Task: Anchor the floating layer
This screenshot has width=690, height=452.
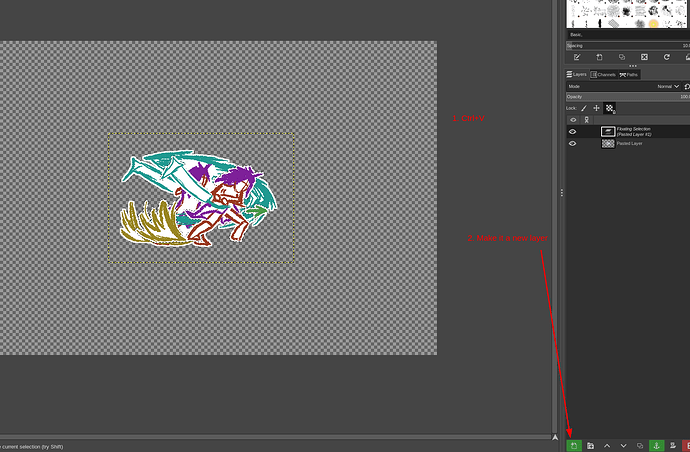Action: (657, 445)
